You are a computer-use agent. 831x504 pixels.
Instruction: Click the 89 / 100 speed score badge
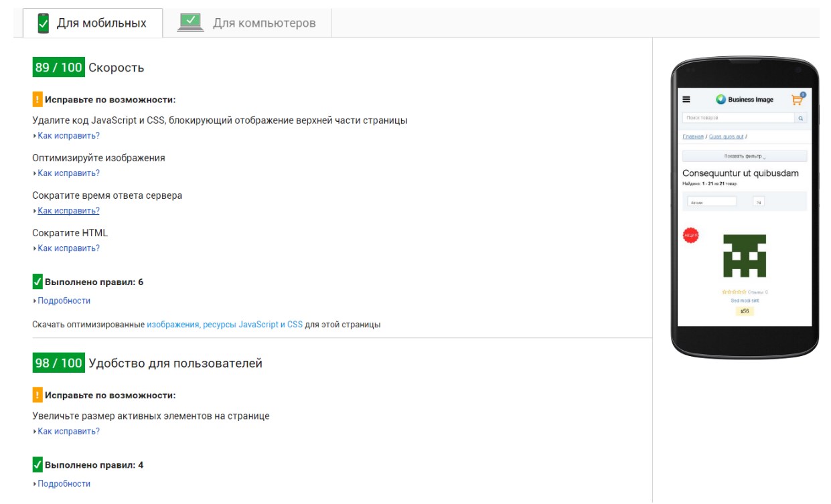59,68
